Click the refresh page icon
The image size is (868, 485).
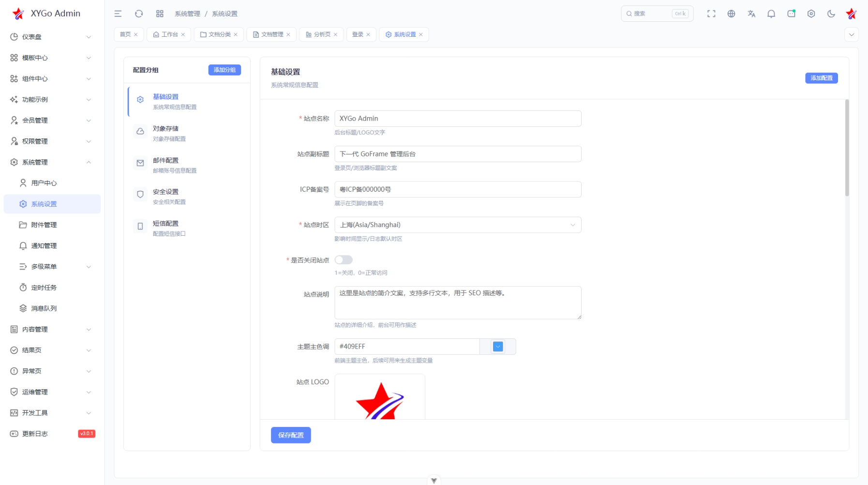139,14
